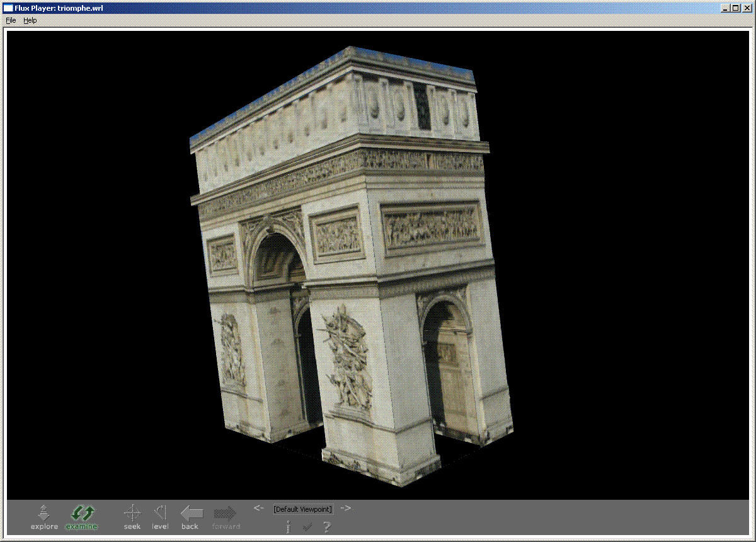Image resolution: width=756 pixels, height=542 pixels.
Task: Click the checkmark preferences icon
Action: click(x=307, y=527)
